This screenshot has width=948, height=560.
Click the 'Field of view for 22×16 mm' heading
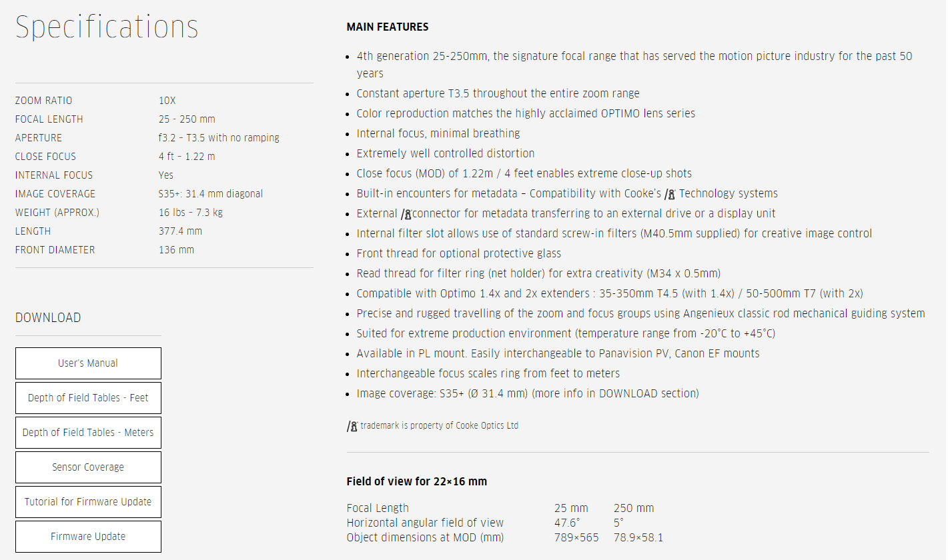pos(416,481)
